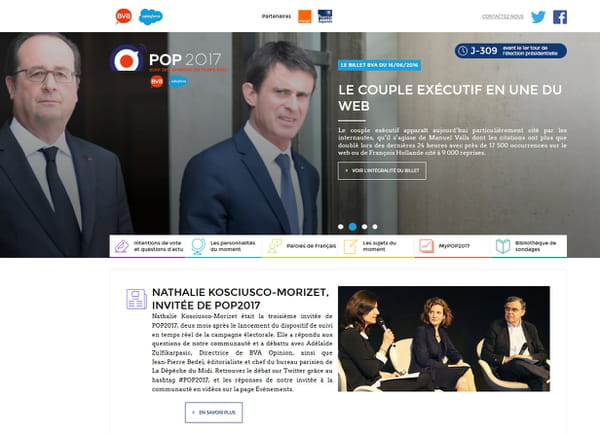Open the Twitter icon in header

point(538,17)
